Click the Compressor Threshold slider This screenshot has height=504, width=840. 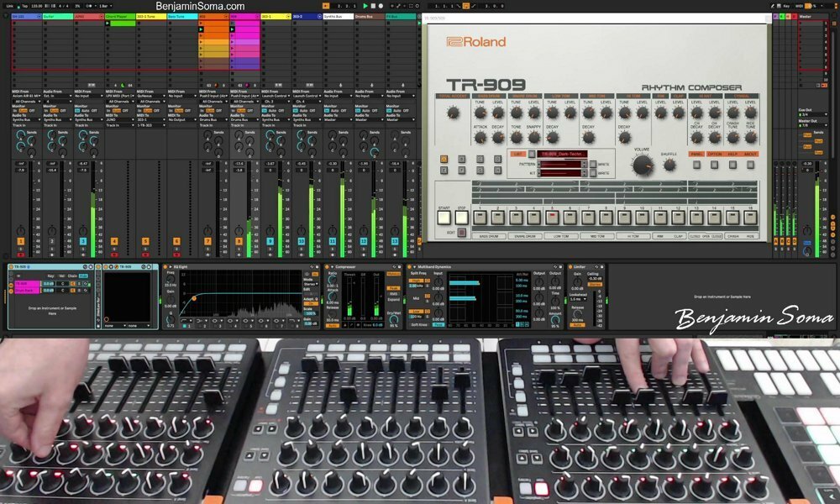pos(349,297)
